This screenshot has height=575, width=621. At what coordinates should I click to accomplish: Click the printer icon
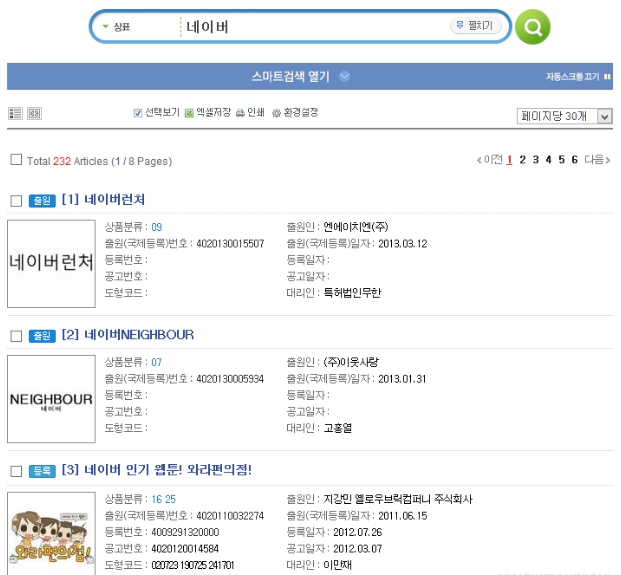240,113
